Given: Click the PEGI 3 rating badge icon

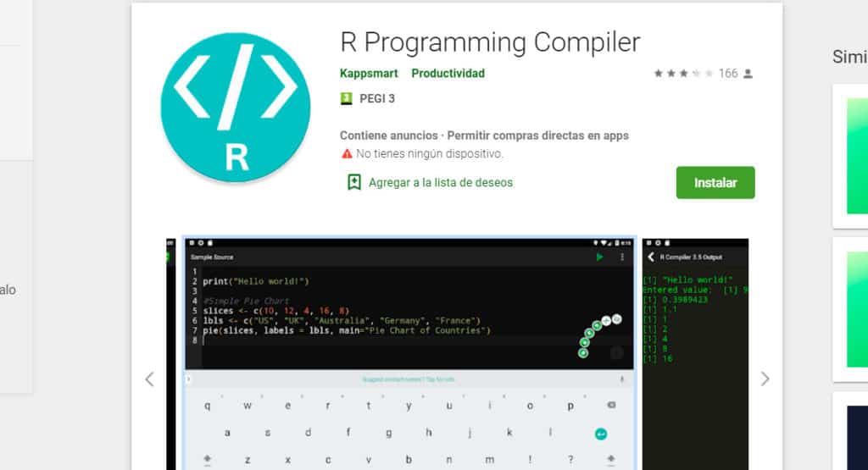Looking at the screenshot, I should [x=346, y=99].
